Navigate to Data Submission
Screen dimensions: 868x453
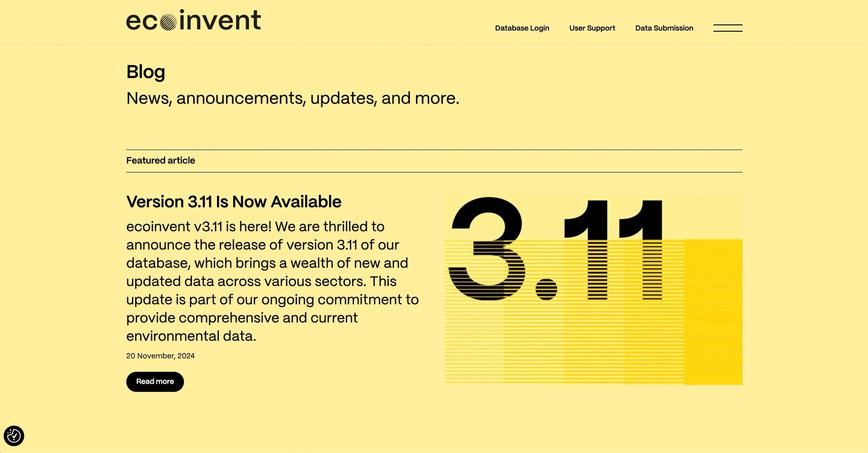(x=664, y=28)
